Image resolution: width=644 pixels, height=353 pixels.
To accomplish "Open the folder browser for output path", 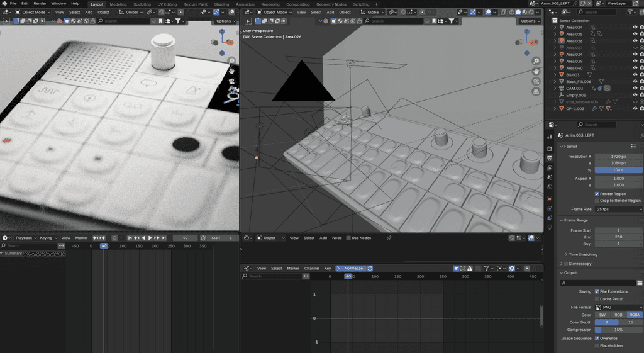I will click(640, 283).
